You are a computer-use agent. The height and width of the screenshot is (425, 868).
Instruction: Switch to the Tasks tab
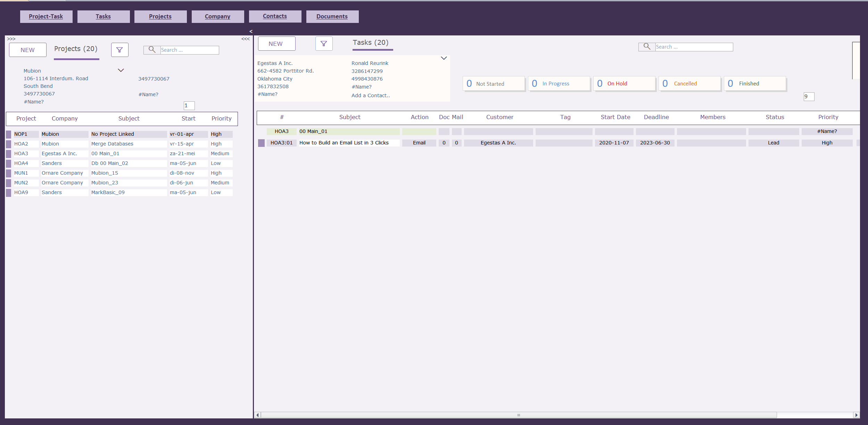(x=103, y=16)
